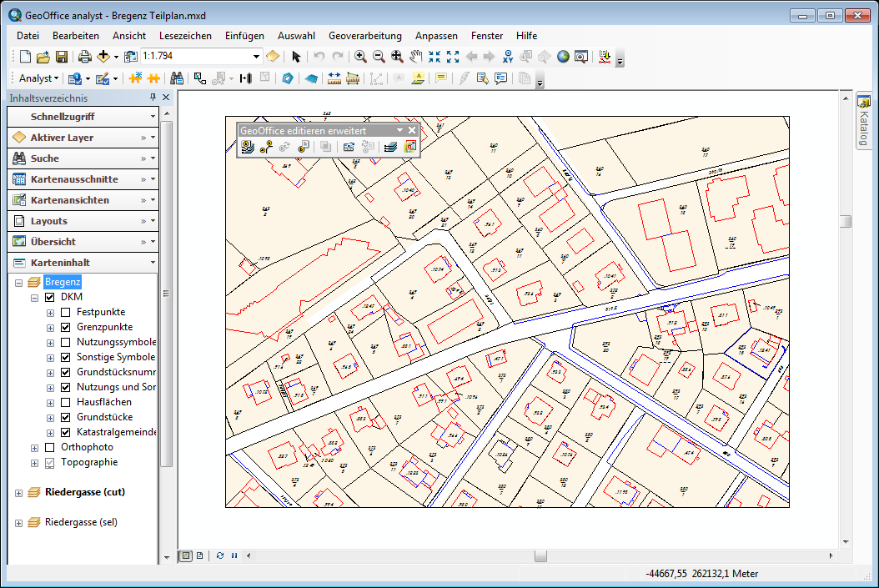Click the Print icon in the toolbar
Screen dimensions: 879x588
84,57
